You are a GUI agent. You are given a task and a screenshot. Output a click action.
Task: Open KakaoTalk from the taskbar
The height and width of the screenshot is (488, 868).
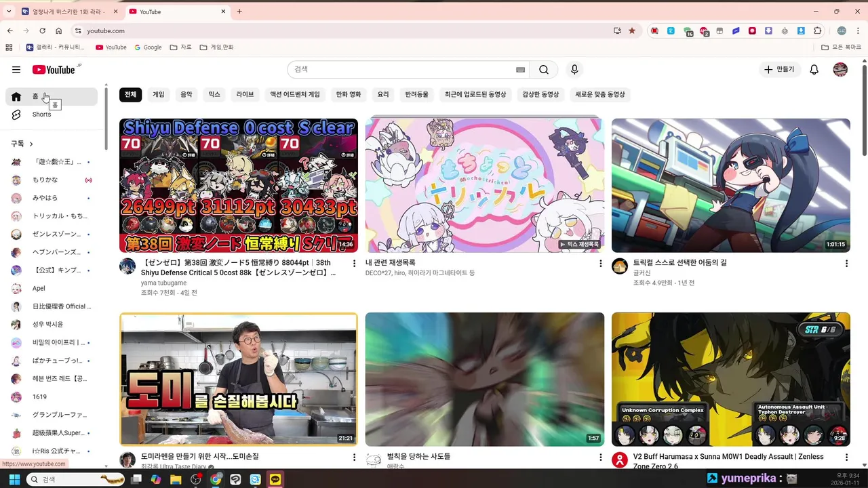pyautogui.click(x=275, y=479)
